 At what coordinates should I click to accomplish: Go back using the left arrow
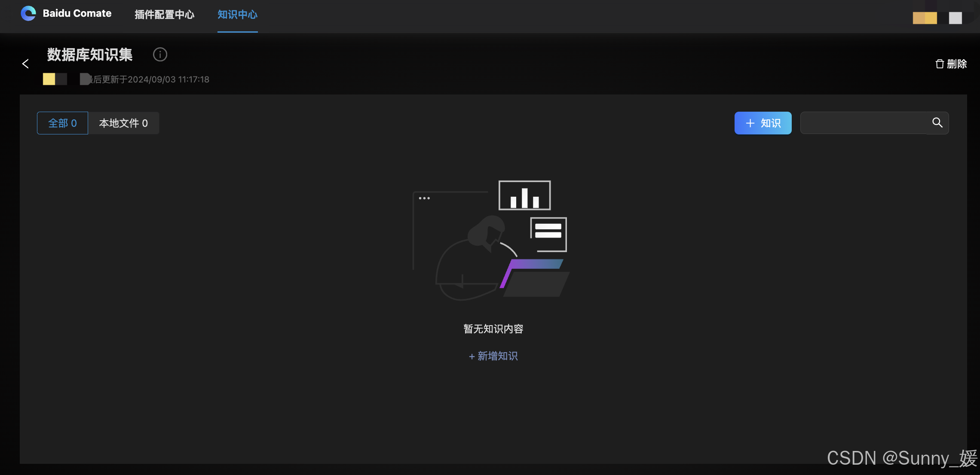click(25, 64)
